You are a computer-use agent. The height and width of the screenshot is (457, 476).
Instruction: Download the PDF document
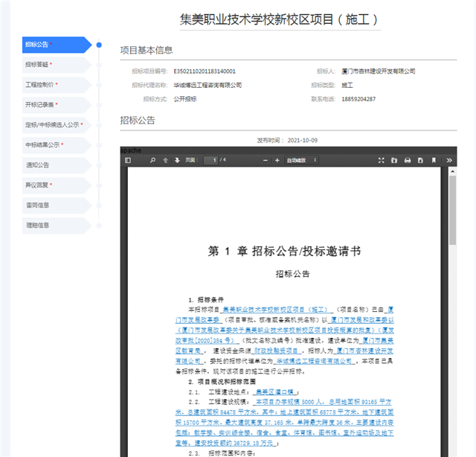pos(420,160)
